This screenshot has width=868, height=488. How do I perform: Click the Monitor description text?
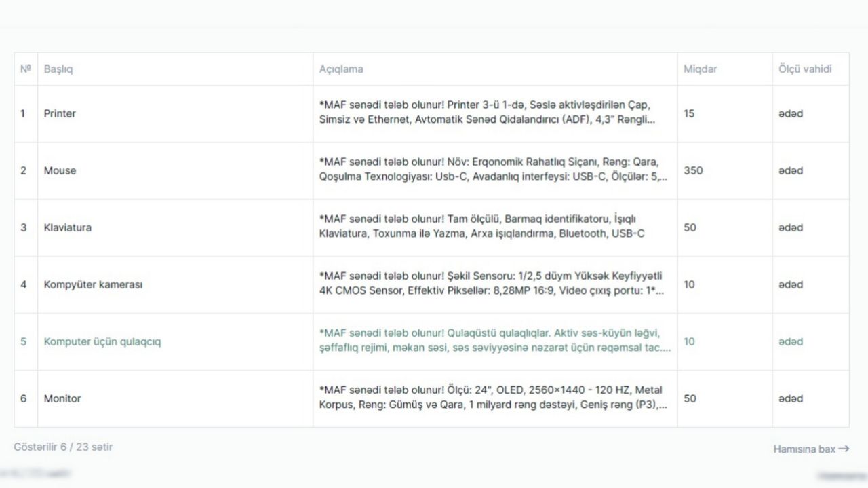[x=492, y=398]
